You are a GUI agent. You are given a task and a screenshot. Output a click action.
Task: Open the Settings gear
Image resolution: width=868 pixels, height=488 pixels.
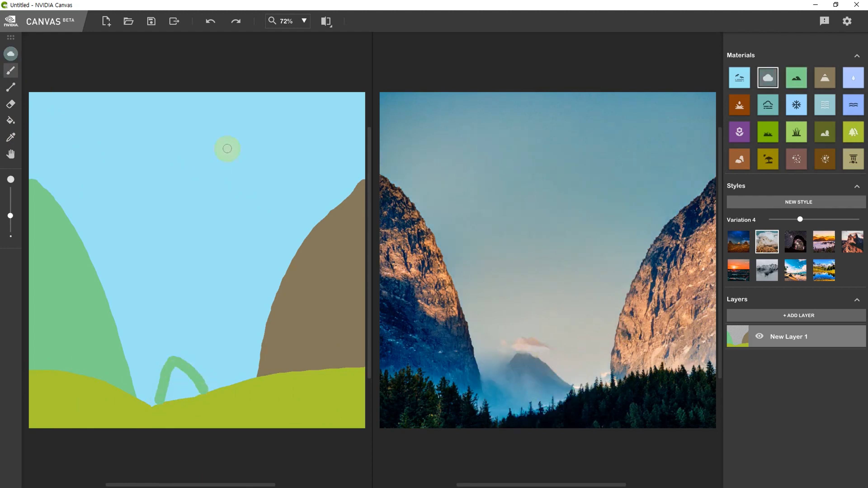pyautogui.click(x=847, y=21)
